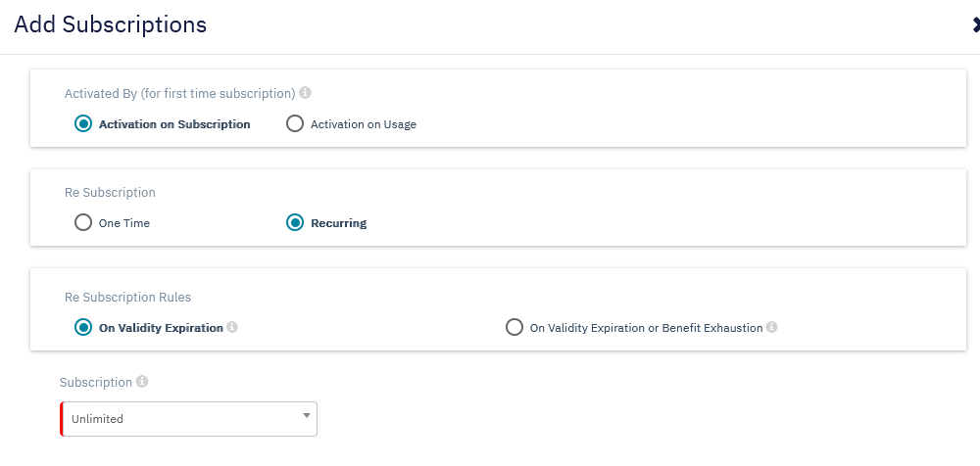
Task: Select the Activation on Subscription radio circle
Action: tap(83, 124)
